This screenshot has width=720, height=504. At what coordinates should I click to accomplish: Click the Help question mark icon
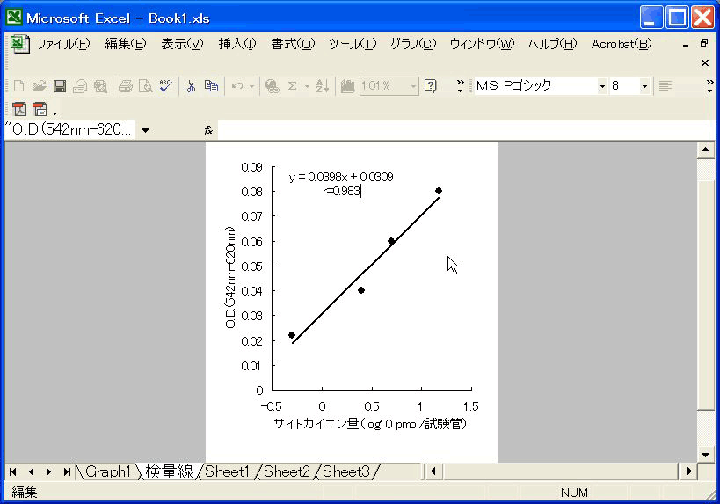click(x=430, y=87)
